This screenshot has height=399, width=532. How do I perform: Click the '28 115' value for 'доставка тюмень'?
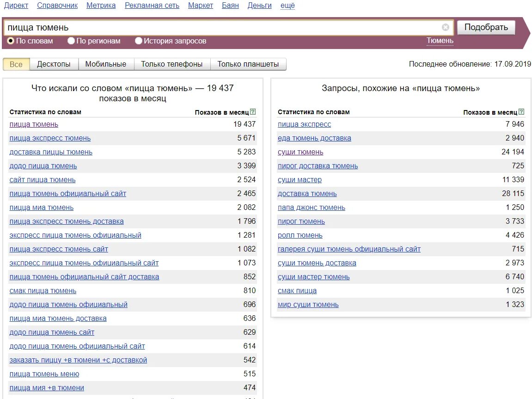tap(513, 193)
